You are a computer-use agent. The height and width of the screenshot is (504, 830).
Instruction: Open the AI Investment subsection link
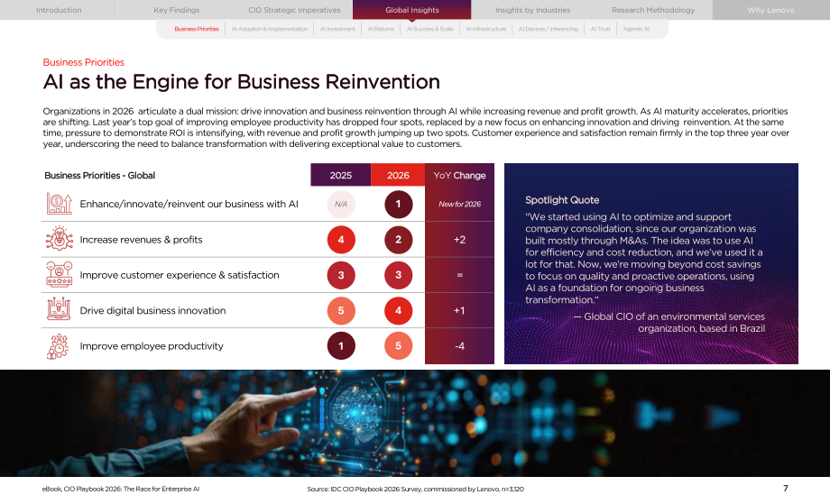(x=337, y=29)
